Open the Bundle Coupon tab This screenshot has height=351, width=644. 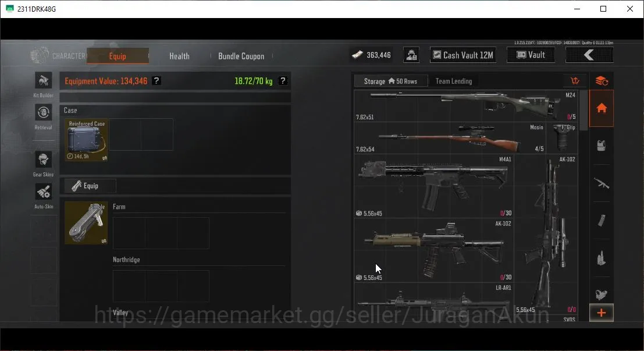click(241, 56)
